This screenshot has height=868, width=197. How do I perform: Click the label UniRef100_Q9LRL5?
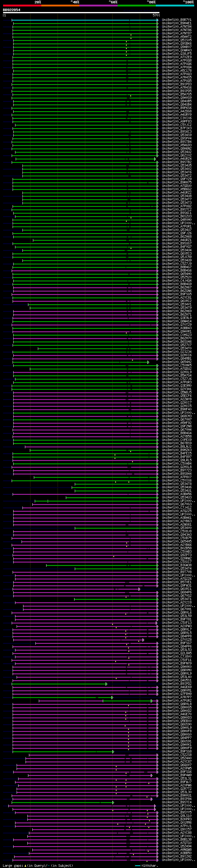click(176, 460)
